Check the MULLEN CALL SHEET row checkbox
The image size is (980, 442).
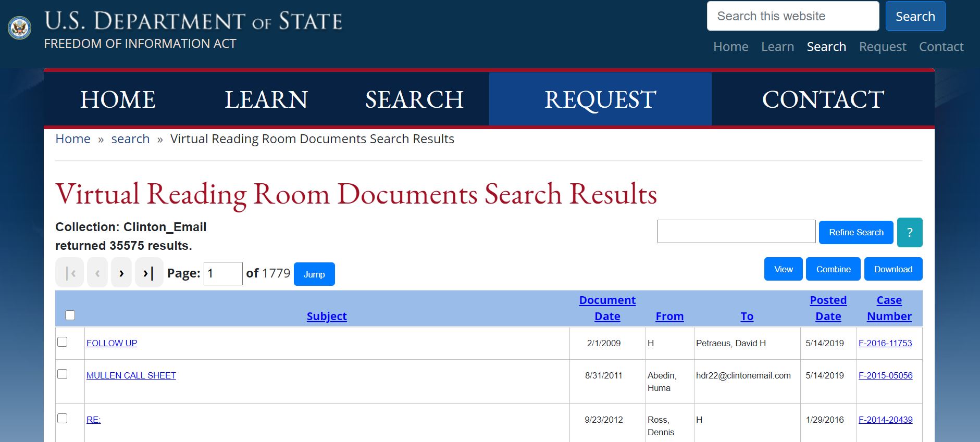63,374
